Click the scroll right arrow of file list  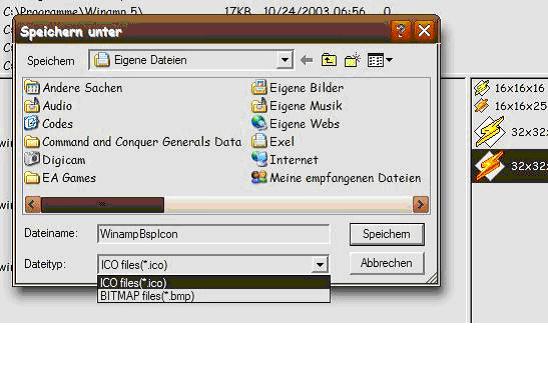click(x=420, y=204)
